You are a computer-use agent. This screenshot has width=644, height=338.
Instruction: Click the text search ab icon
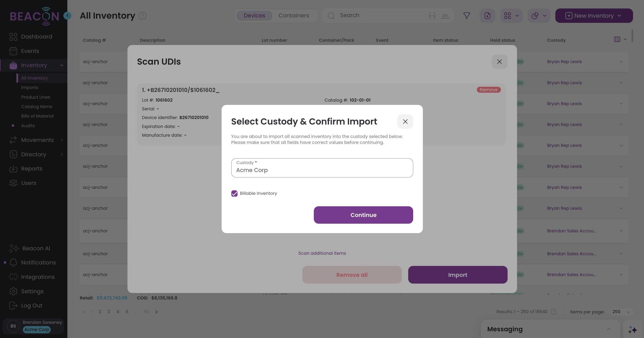click(445, 15)
